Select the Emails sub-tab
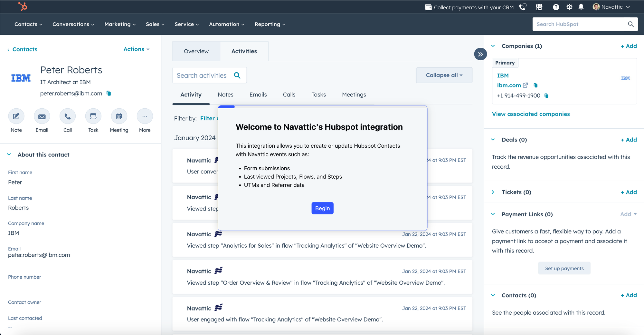Viewport: 644px width, 335px height. tap(258, 95)
